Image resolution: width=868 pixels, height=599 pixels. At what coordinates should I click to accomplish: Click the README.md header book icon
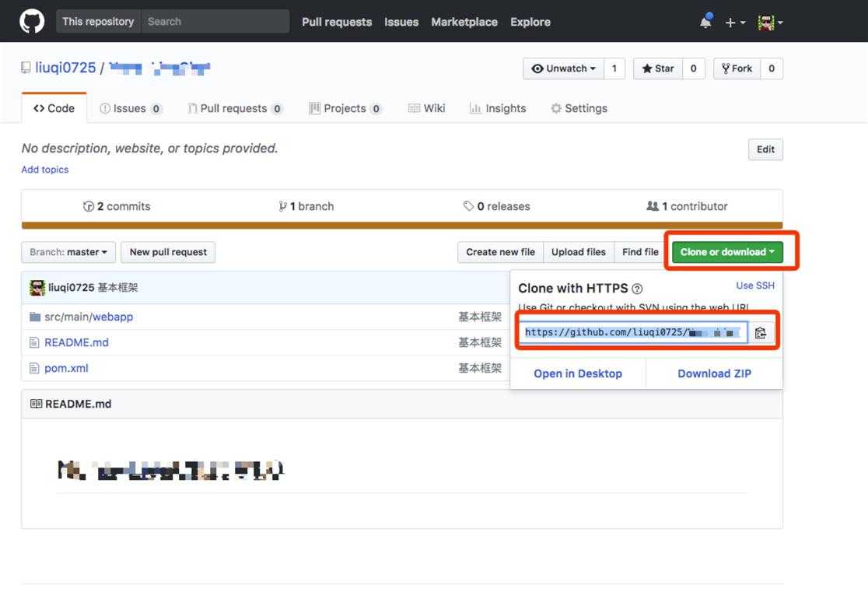pyautogui.click(x=36, y=405)
